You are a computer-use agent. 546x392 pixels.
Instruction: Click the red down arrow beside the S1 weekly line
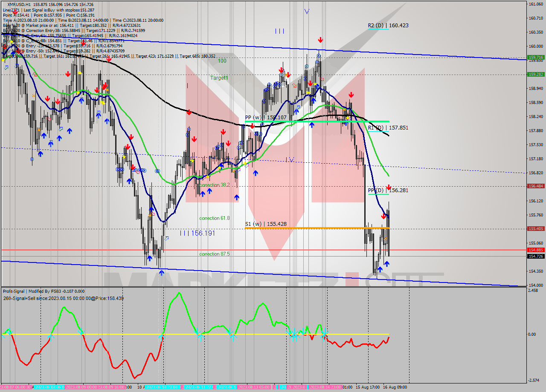(383, 217)
